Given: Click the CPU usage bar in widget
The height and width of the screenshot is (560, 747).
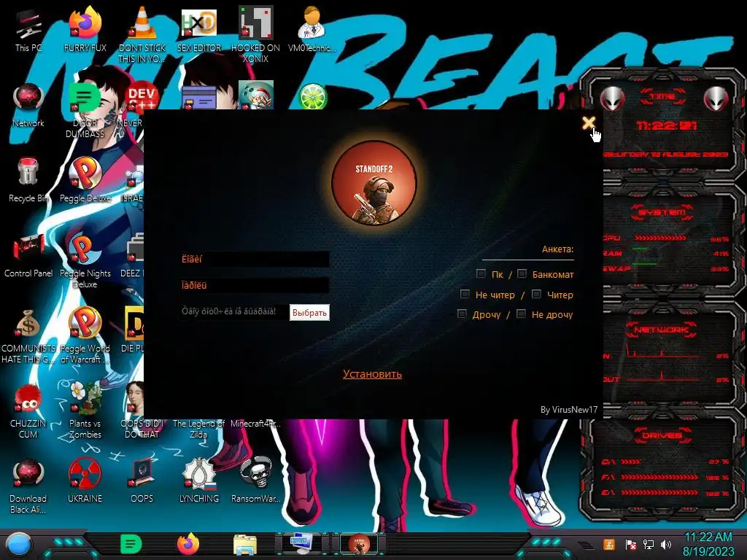Looking at the screenshot, I should tap(660, 238).
